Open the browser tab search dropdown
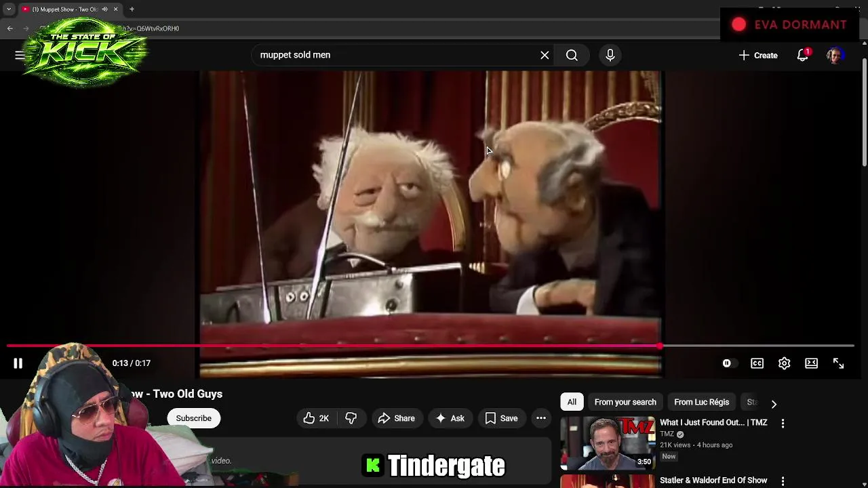The width and height of the screenshot is (868, 488). coord(9,9)
